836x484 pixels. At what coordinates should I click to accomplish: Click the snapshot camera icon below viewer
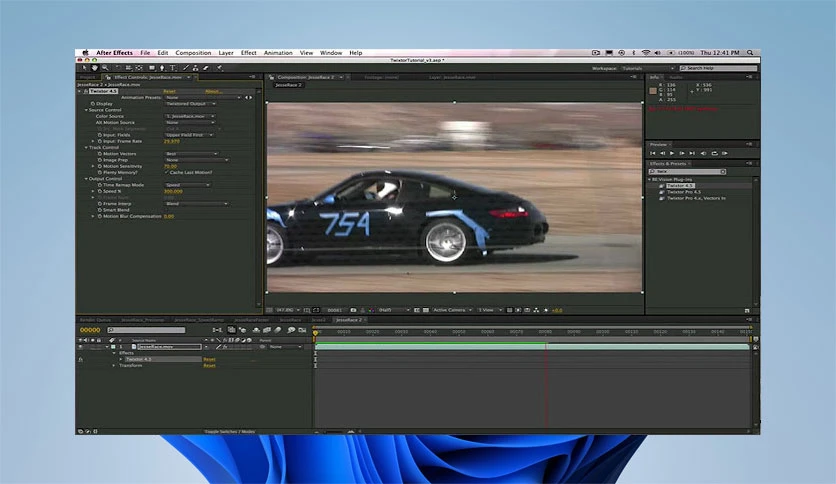point(353,310)
